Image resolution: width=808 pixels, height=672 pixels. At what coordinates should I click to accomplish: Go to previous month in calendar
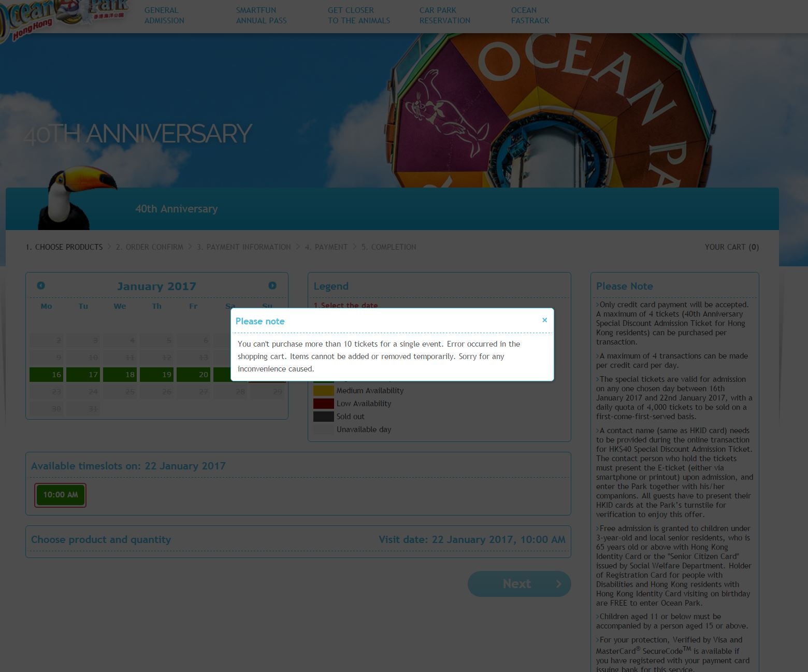point(41,285)
